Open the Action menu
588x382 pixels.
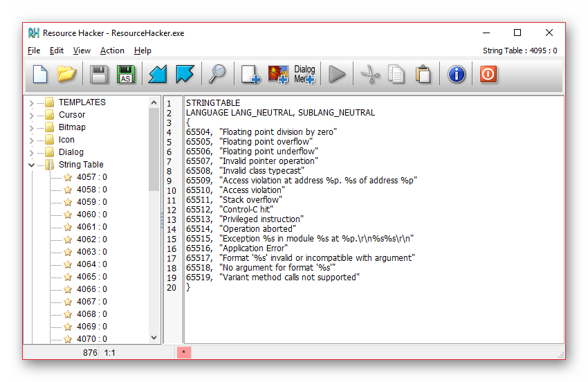(112, 51)
